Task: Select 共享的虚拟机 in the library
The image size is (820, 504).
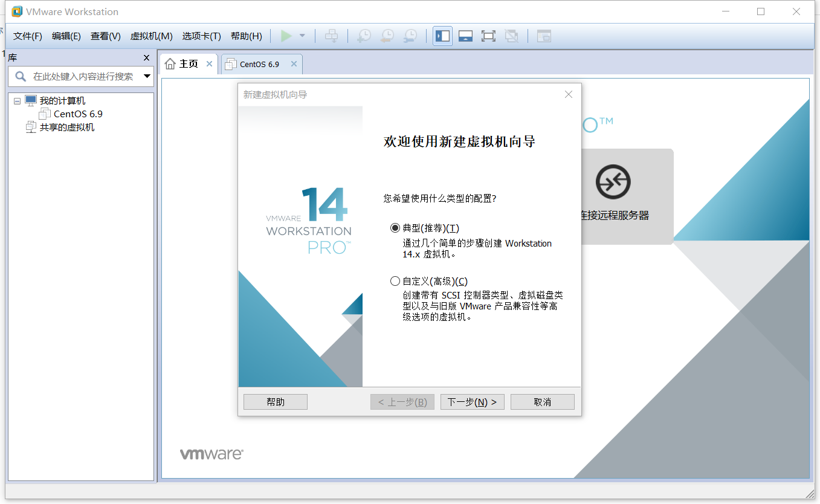Action: 67,128
